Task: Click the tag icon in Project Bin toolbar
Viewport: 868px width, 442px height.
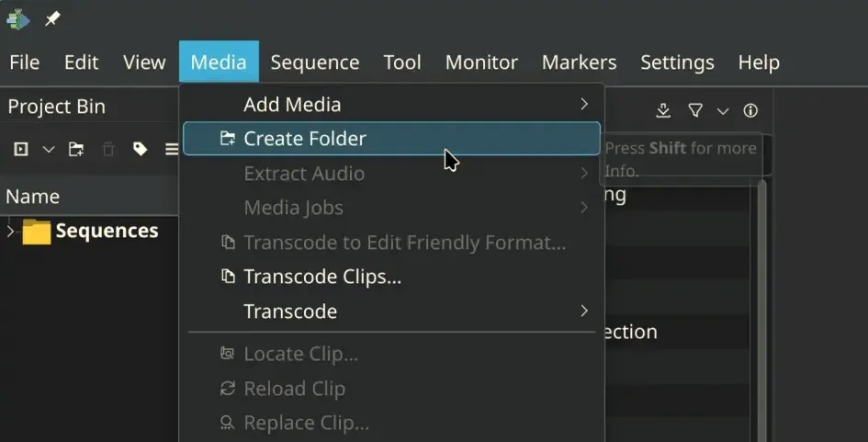Action: [x=140, y=149]
